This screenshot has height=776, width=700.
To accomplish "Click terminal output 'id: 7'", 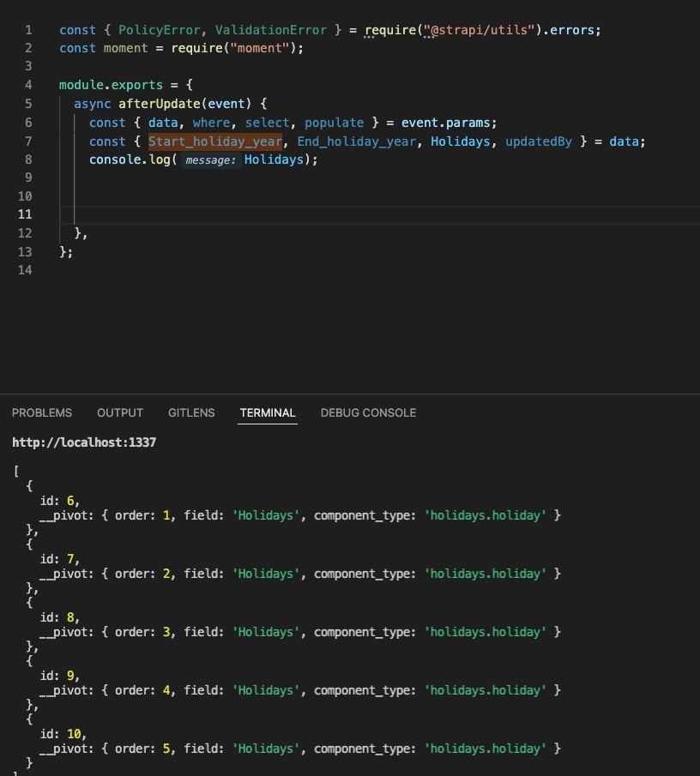I will (x=59, y=559).
